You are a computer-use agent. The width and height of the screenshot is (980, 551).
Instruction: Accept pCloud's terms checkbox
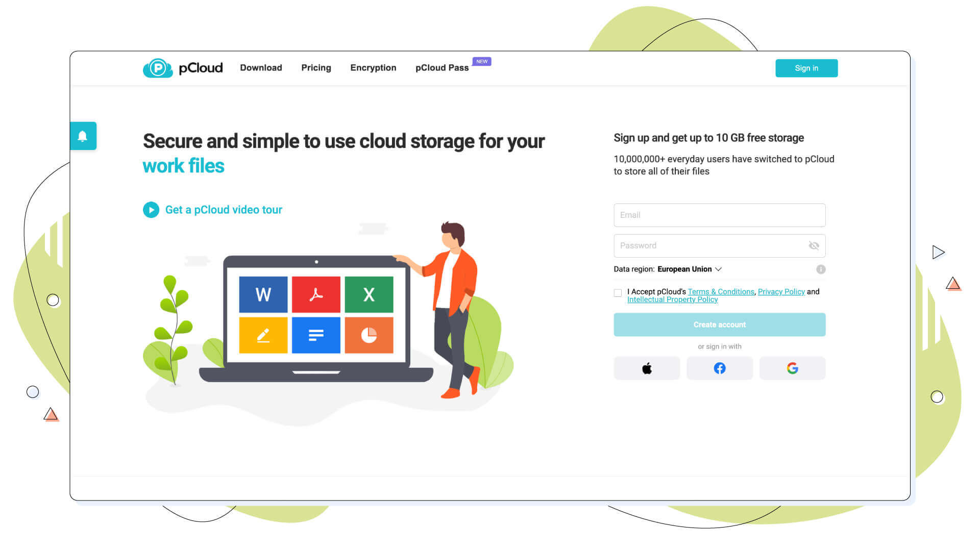[x=618, y=293]
